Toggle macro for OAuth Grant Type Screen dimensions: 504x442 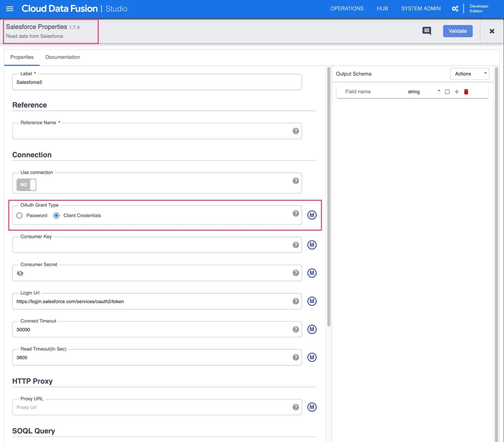point(312,215)
